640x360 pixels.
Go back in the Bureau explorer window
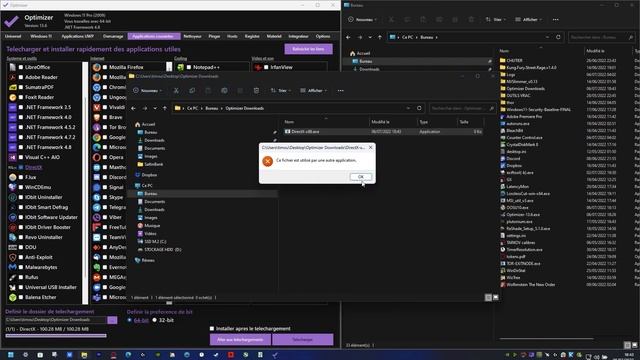coord(348,37)
